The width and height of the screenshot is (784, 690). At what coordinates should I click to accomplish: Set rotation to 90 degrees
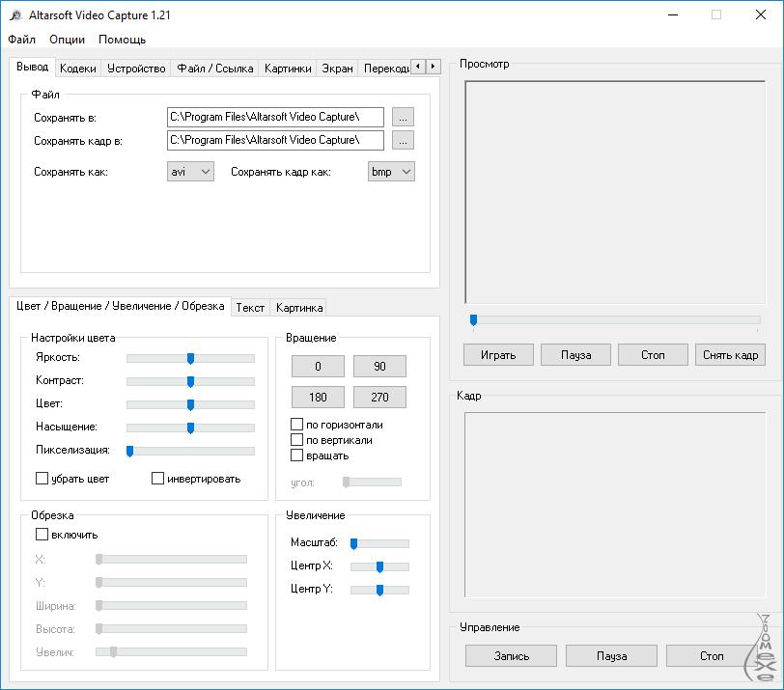(x=380, y=367)
